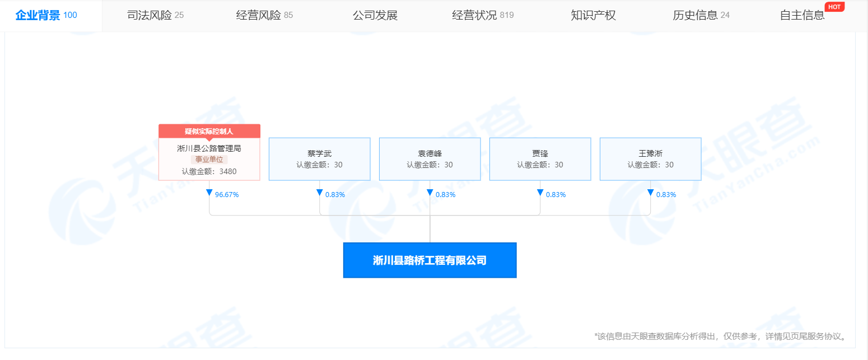Open shareholder card 贾锋

pos(540,159)
